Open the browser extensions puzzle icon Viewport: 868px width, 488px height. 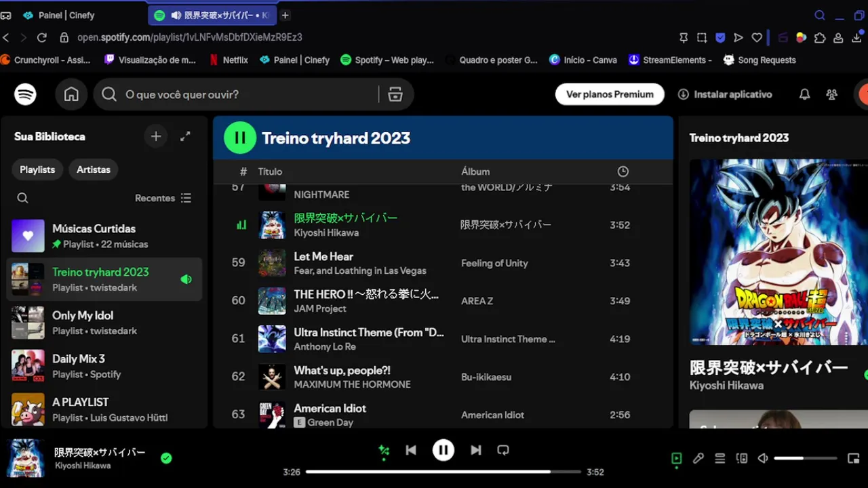[x=820, y=38]
